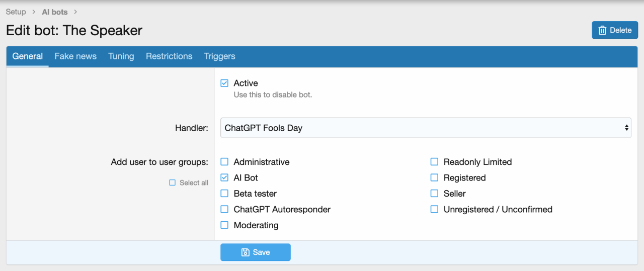Screen dimensions: 644x271
Task: Enable the Administrative user group
Action: 224,162
